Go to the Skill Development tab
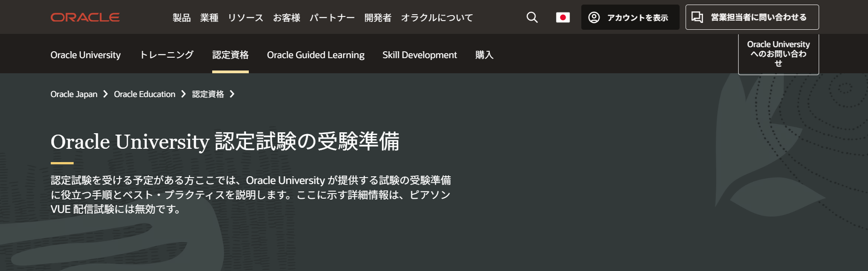Screen dimensions: 868x271 pyautogui.click(x=419, y=55)
